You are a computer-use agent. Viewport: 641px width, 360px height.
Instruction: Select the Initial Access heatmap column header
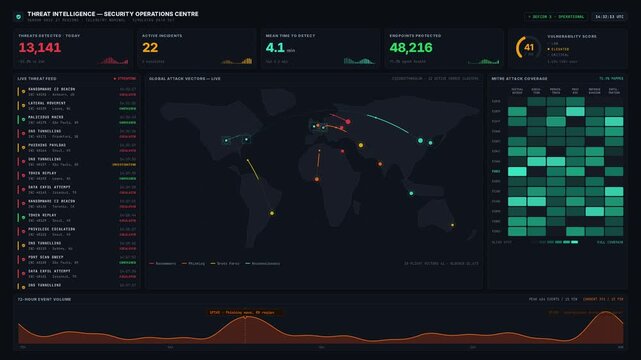[517, 91]
